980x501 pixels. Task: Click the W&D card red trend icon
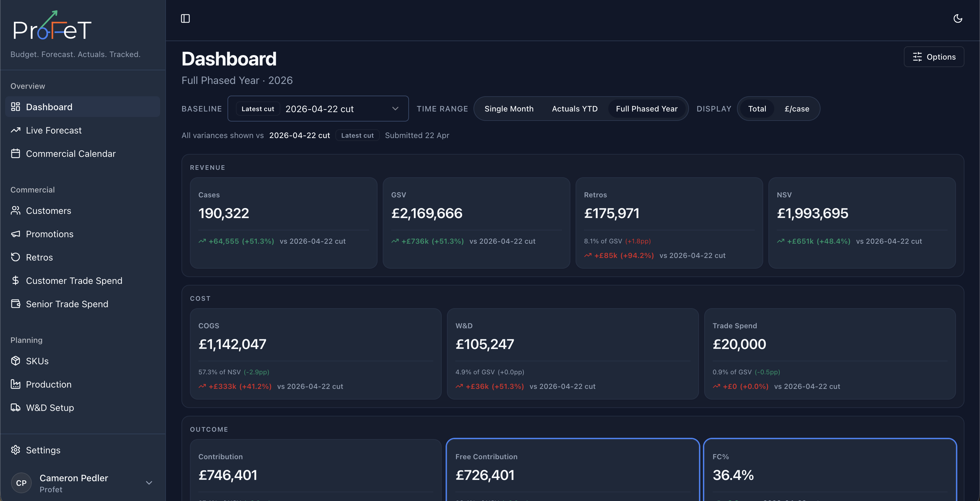(459, 386)
